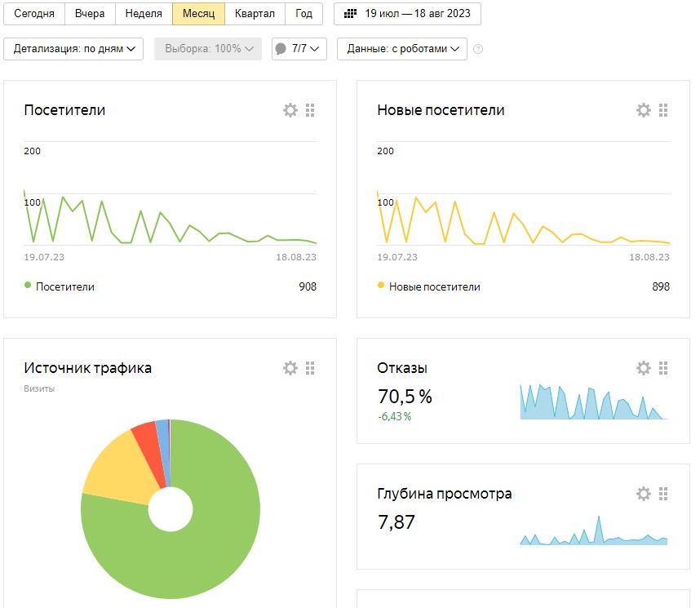Open settings gear of Отказы widget
This screenshot has height=608, width=700.
(x=644, y=368)
